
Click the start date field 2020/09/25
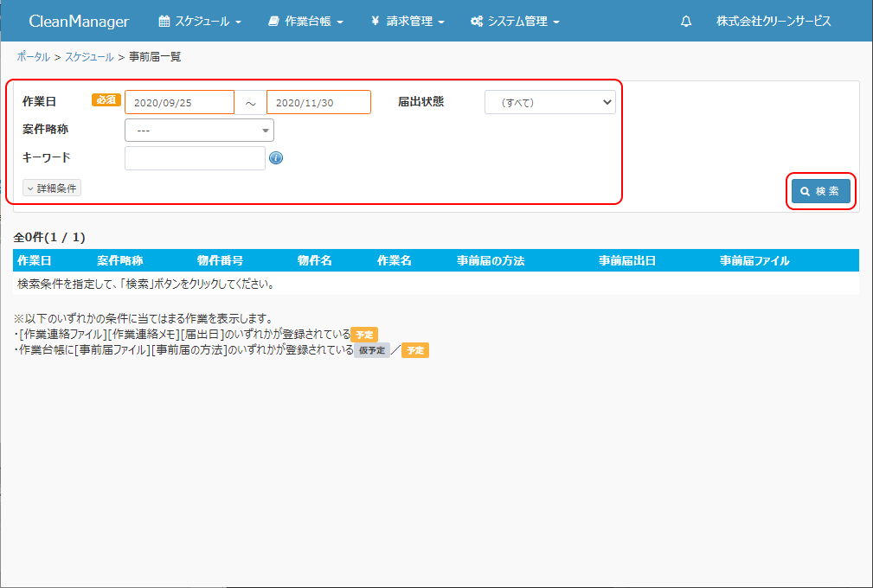(x=179, y=103)
